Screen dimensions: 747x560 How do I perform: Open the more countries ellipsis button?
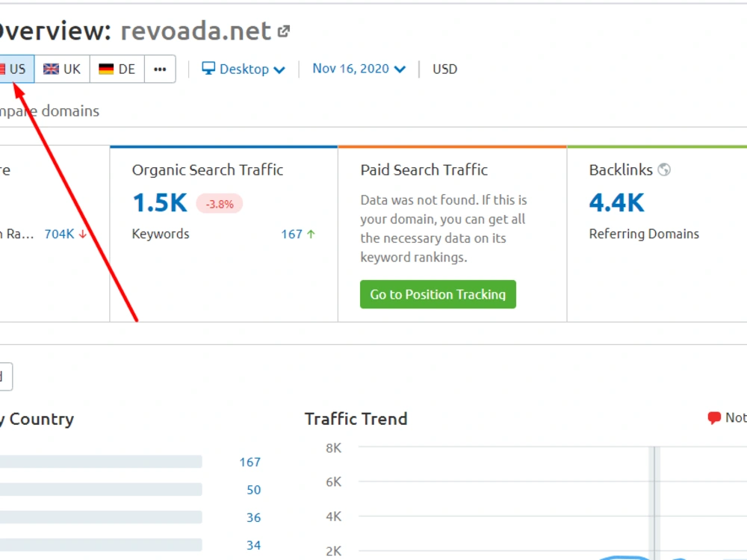tap(160, 69)
